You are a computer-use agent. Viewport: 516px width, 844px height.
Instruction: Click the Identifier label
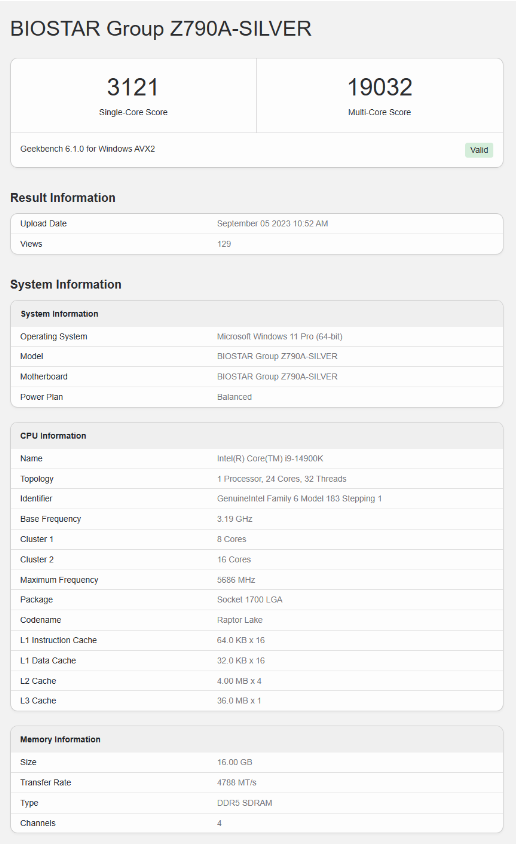tap(36, 498)
